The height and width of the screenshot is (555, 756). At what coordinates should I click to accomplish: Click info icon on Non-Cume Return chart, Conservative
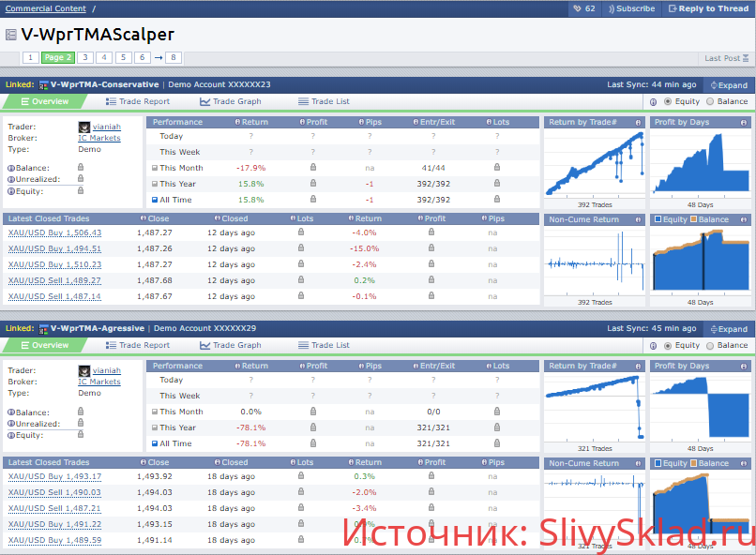[639, 220]
